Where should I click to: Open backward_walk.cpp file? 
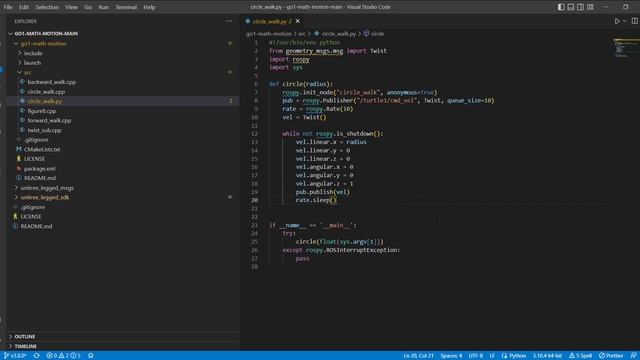click(51, 82)
